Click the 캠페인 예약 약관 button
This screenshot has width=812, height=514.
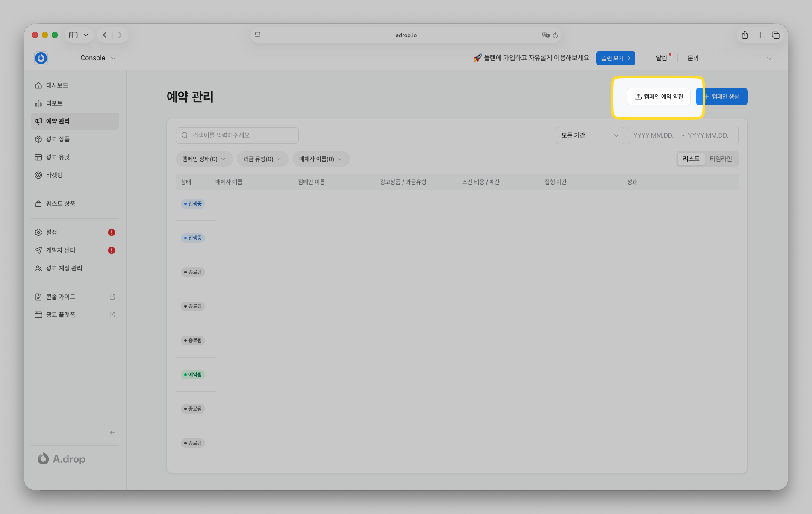tap(659, 97)
